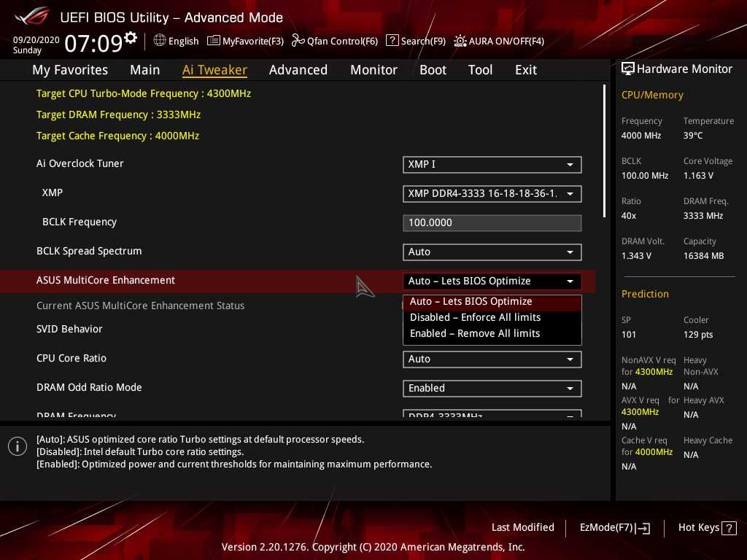
Task: Expand the CPU Core Ratio dropdown
Action: coord(492,359)
